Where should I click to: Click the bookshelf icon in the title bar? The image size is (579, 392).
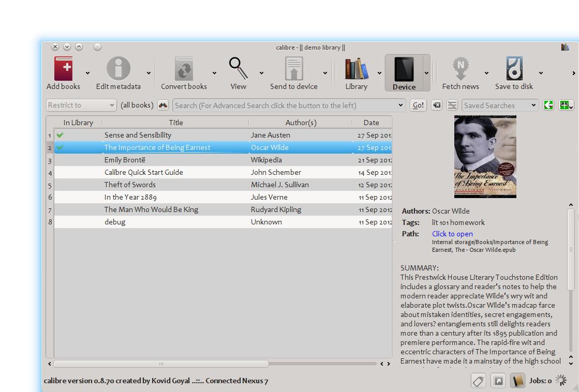pos(565,47)
